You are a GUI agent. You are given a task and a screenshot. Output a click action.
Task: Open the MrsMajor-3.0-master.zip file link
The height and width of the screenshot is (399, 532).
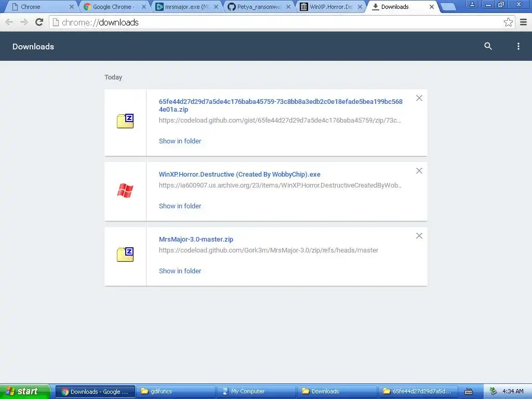(196, 239)
